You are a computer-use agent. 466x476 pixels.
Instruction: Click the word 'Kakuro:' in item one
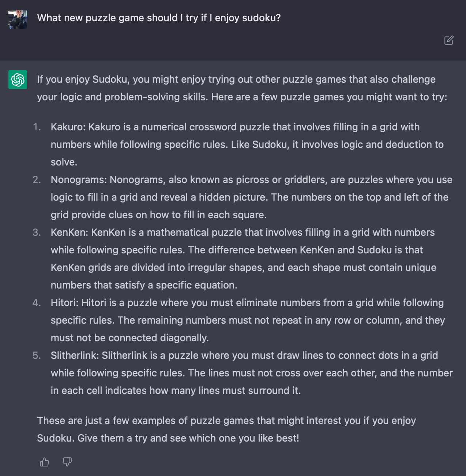tap(68, 127)
